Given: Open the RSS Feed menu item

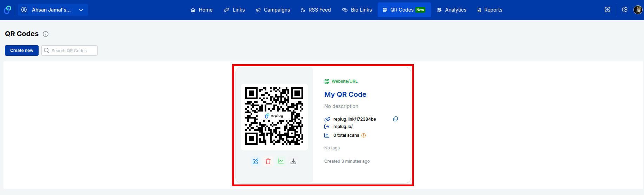Looking at the screenshot, I should (316, 10).
